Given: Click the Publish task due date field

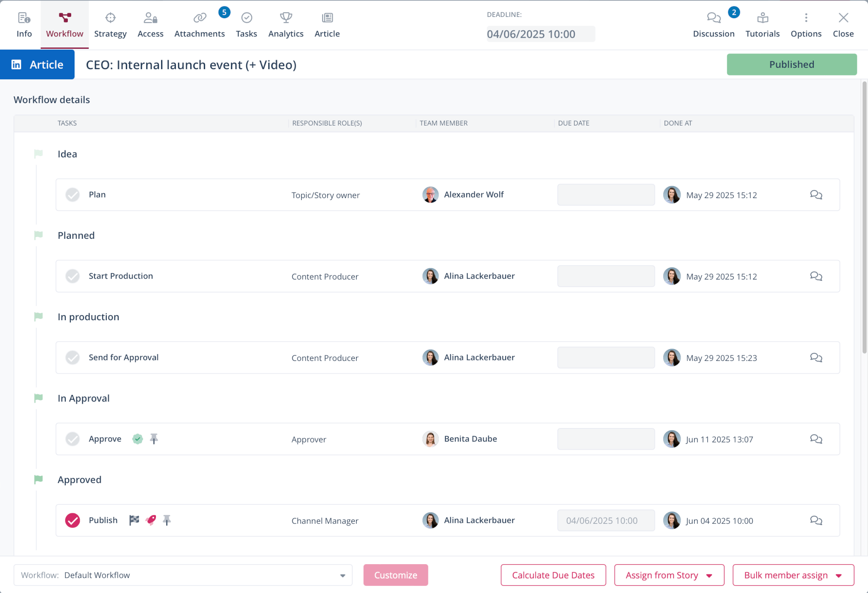Looking at the screenshot, I should (606, 520).
